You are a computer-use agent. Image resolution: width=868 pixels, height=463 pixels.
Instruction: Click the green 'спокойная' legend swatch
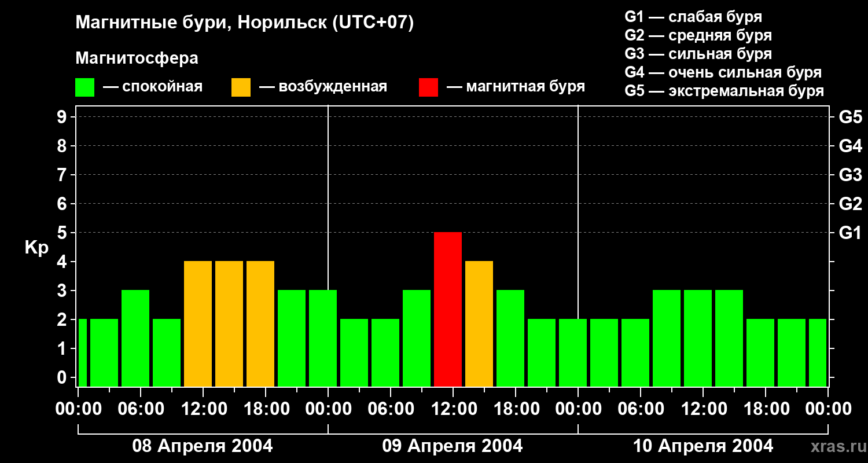(x=84, y=87)
